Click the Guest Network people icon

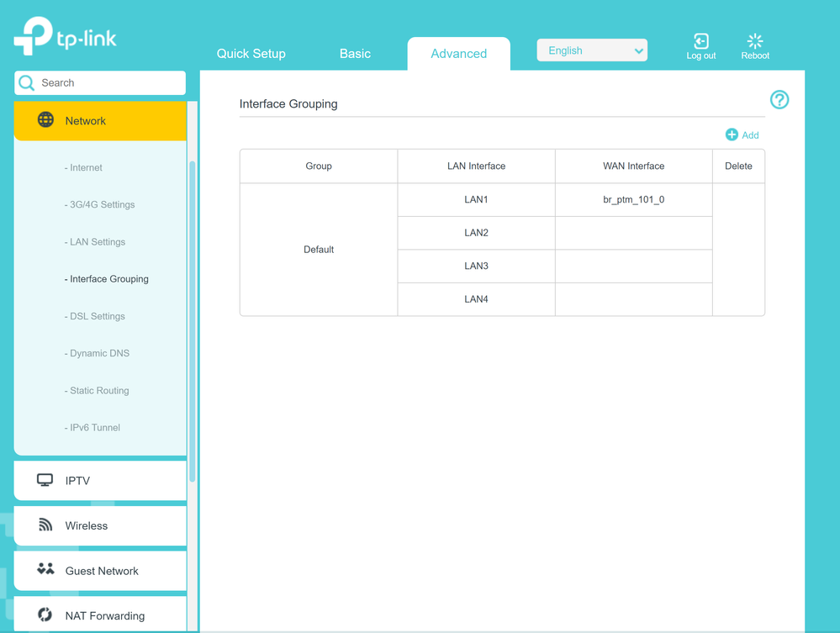click(45, 570)
